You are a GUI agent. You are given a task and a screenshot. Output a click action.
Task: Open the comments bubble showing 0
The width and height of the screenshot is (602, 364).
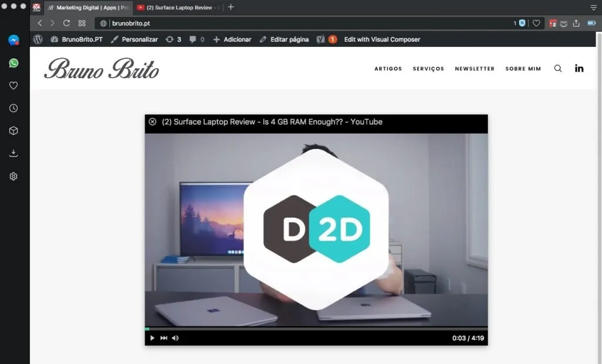pyautogui.click(x=197, y=39)
